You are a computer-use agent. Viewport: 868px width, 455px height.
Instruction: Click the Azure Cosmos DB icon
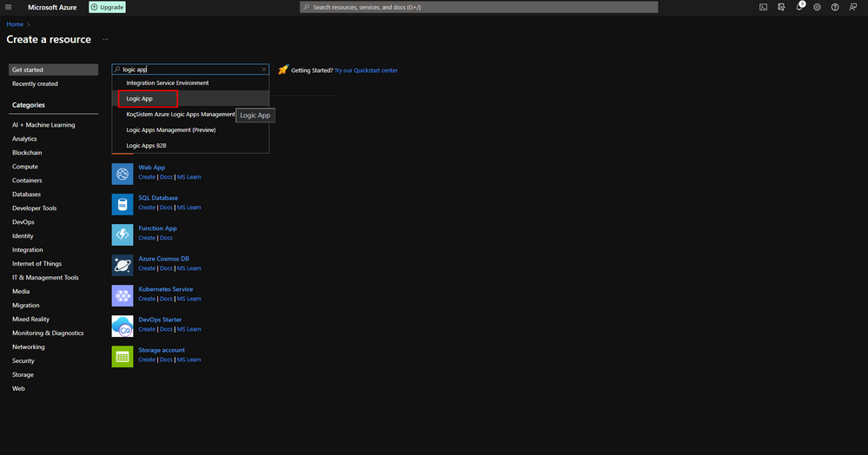(x=123, y=265)
